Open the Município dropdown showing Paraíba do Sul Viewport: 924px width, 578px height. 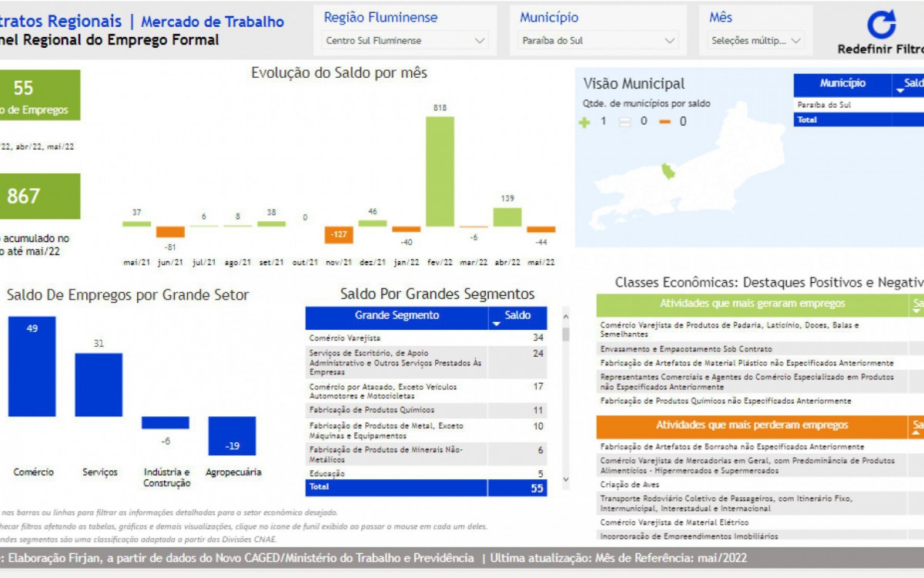tap(600, 41)
